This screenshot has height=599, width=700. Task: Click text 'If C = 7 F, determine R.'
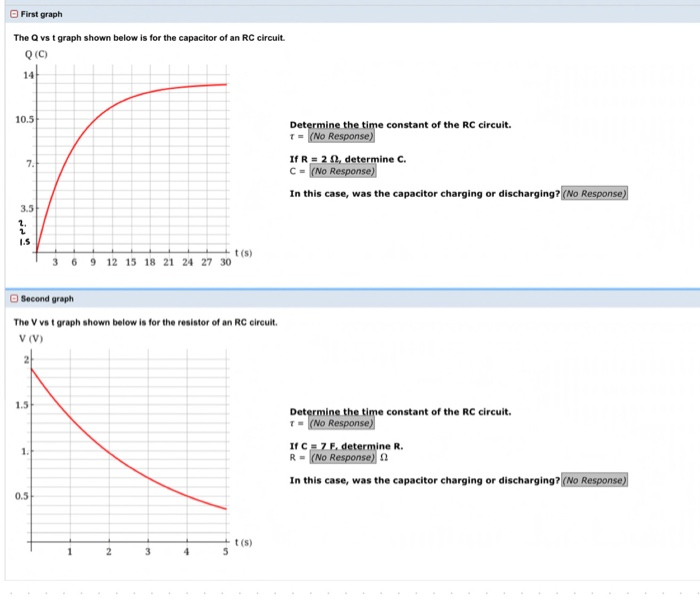(346, 446)
